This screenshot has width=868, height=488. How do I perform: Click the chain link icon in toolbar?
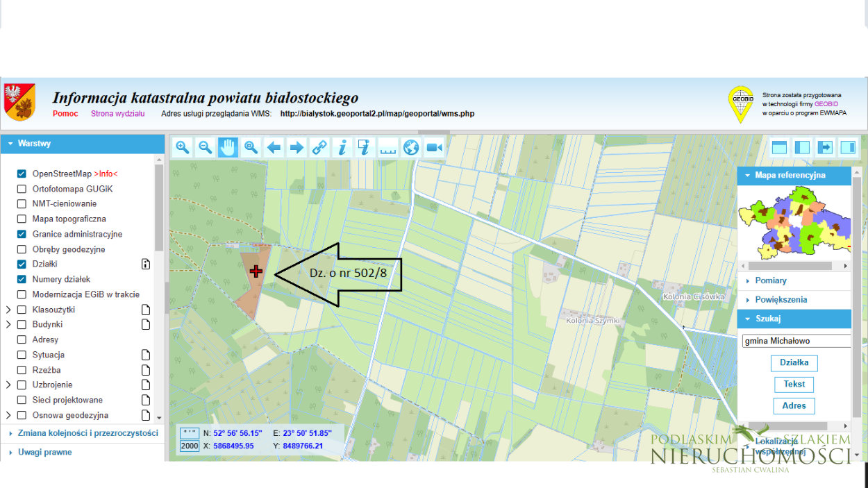(319, 147)
